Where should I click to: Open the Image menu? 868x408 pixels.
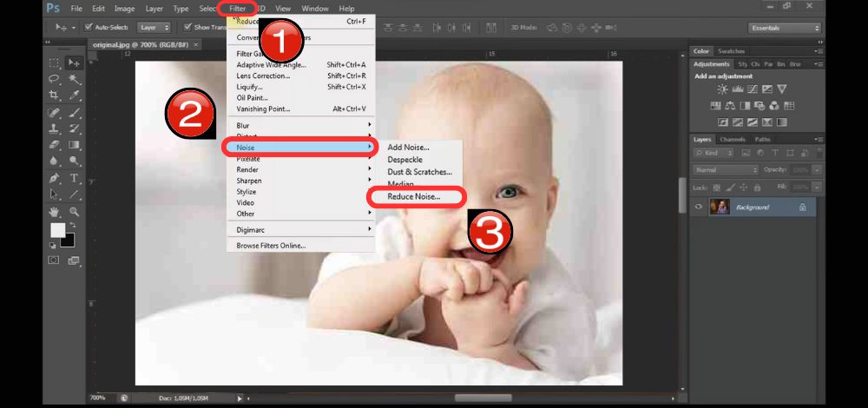point(124,9)
